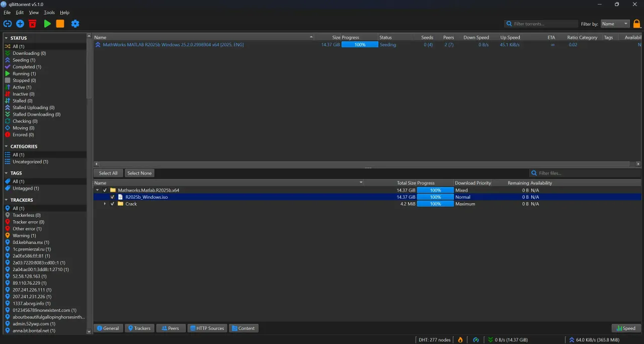Switch to the Peers tab

tap(171, 328)
